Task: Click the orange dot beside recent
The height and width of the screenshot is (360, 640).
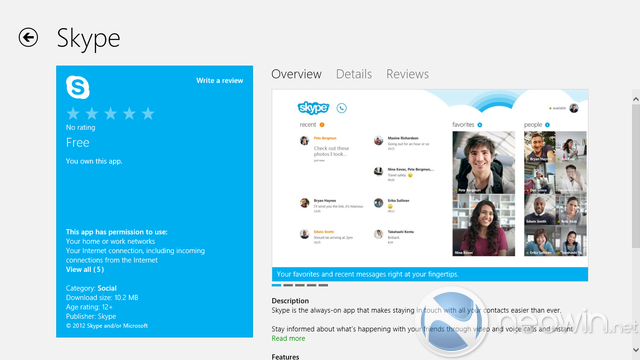Action: 322,125
